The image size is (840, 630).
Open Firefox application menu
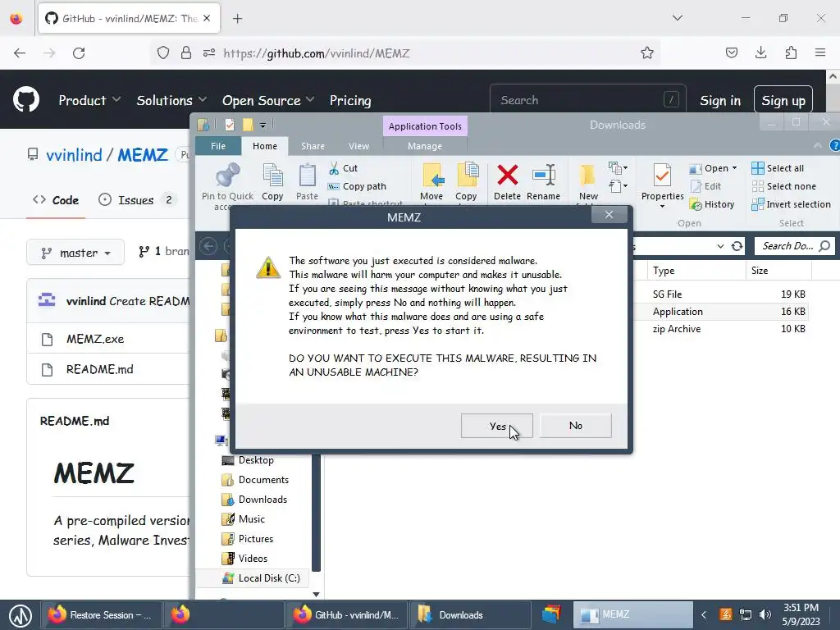[820, 52]
